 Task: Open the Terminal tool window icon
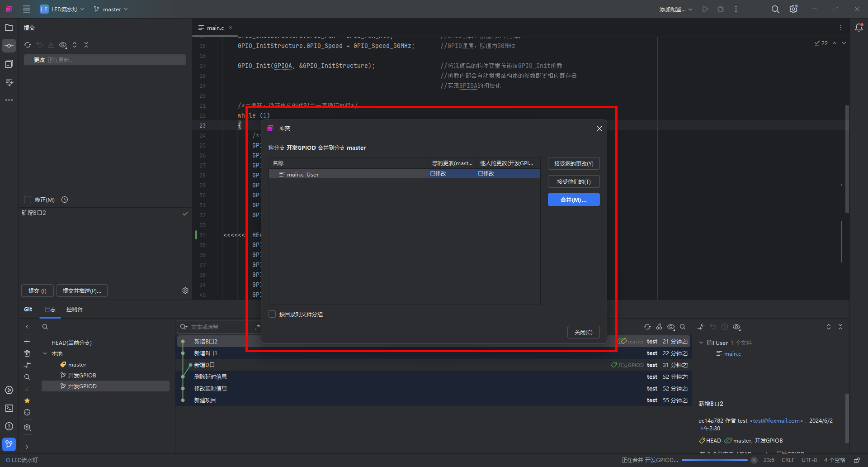click(9, 408)
